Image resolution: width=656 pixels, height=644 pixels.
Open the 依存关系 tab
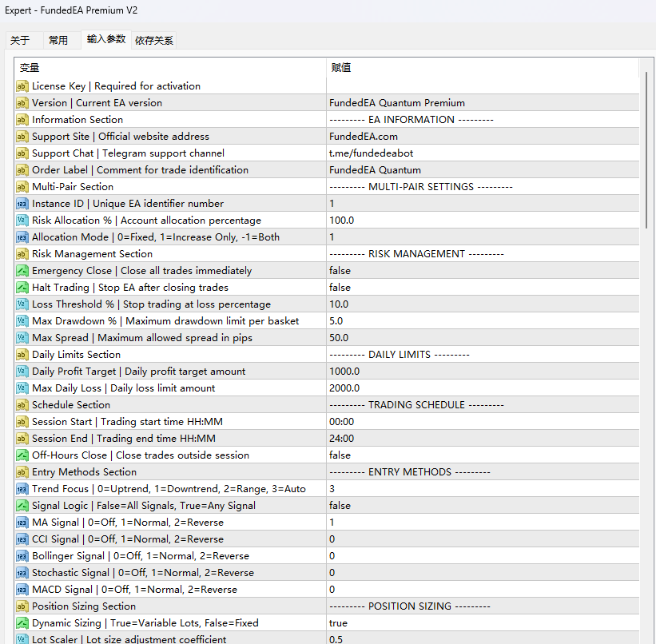[154, 41]
